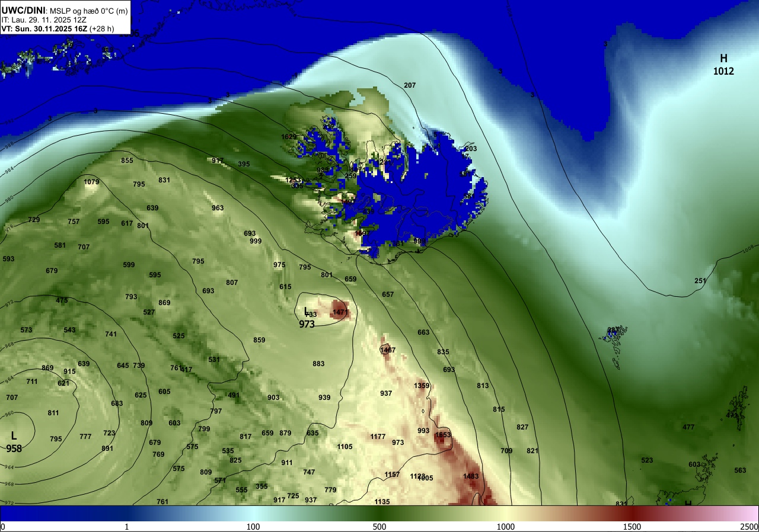Click the freezing level value 891

pos(107,448)
